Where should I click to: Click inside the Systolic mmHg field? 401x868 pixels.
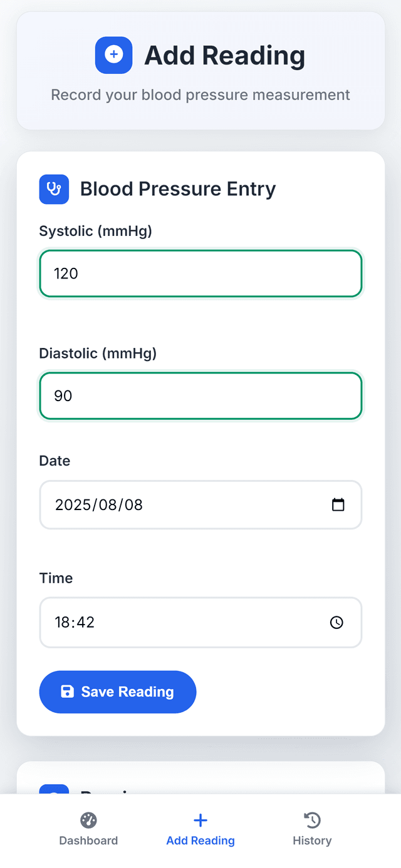(200, 273)
